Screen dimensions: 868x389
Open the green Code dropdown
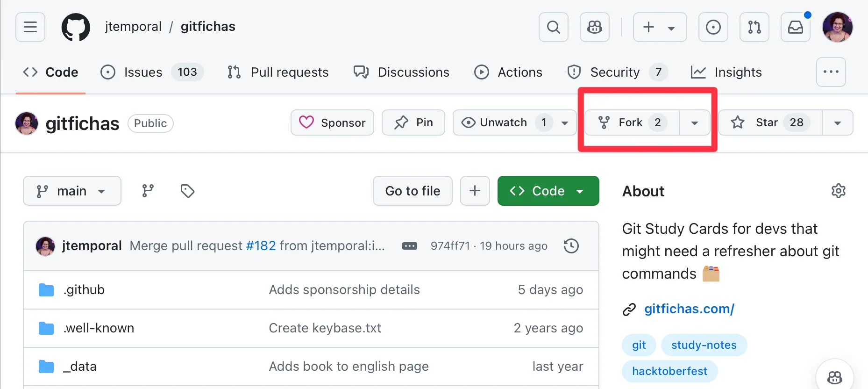[548, 191]
